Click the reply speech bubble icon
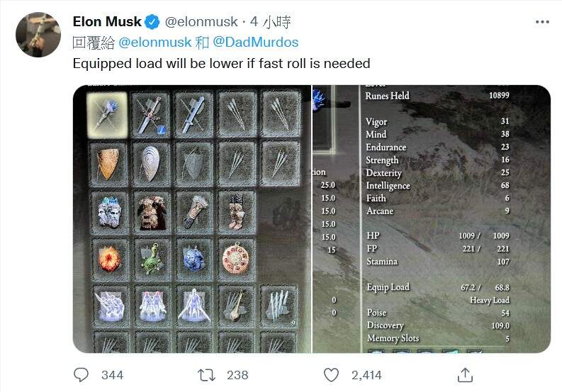 click(x=82, y=374)
